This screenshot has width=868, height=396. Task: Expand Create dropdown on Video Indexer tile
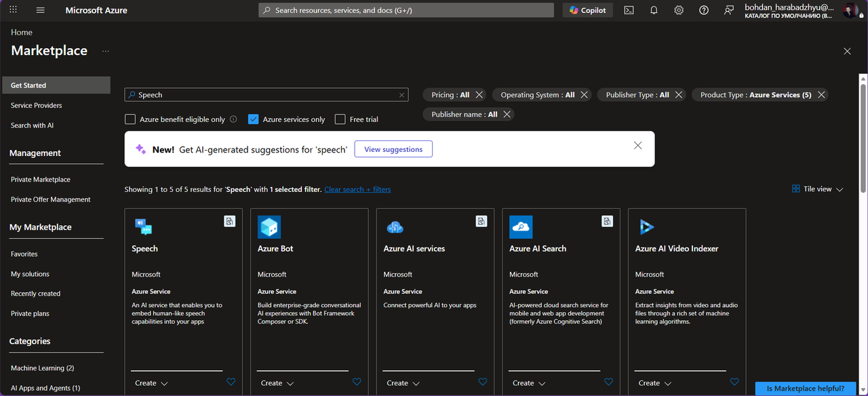pos(655,383)
